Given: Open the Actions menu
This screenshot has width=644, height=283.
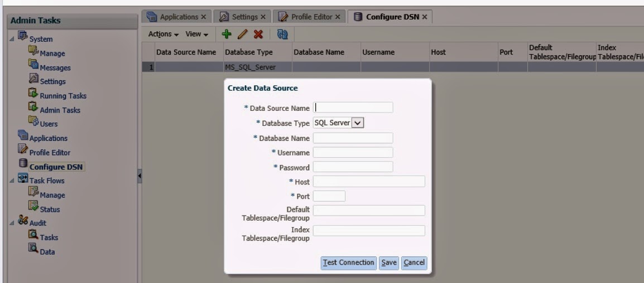Looking at the screenshot, I should pos(164,34).
